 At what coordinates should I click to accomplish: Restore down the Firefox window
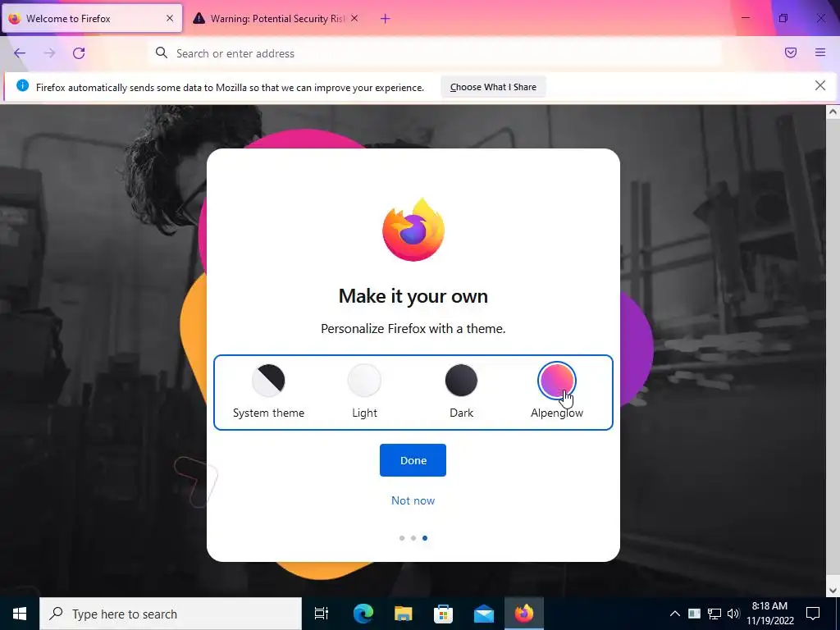tap(783, 18)
